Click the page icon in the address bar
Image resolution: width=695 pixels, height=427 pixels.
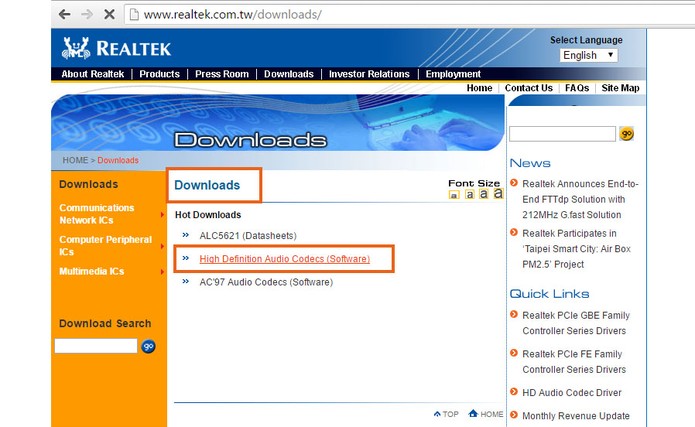[x=134, y=15]
